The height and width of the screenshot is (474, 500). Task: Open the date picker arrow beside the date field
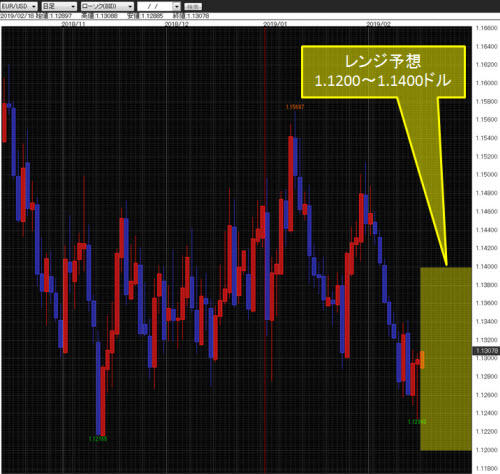click(177, 6)
